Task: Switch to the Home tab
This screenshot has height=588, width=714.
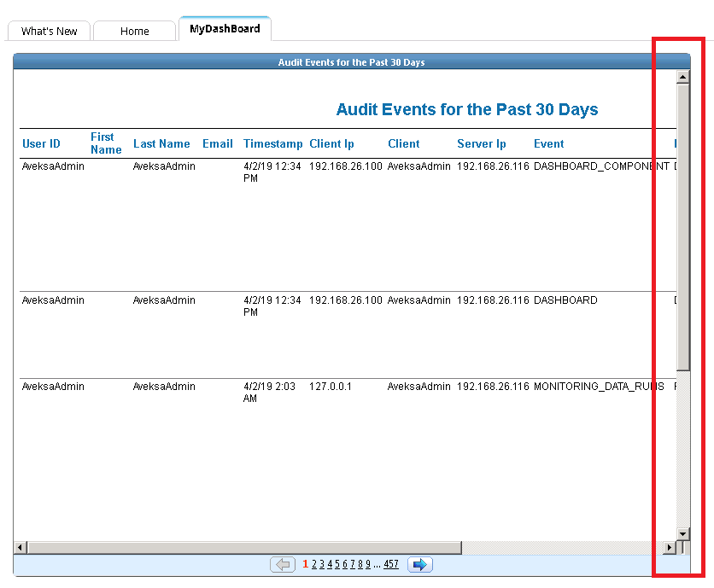Action: click(x=134, y=31)
